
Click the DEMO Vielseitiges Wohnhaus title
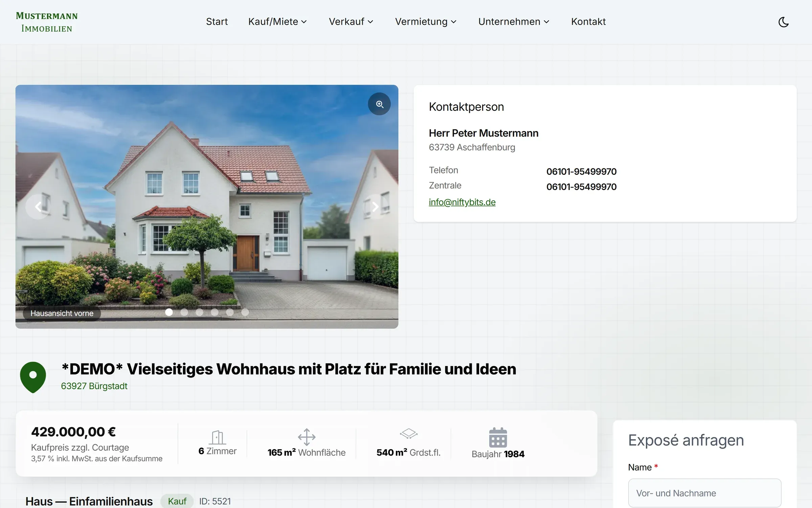(x=289, y=369)
